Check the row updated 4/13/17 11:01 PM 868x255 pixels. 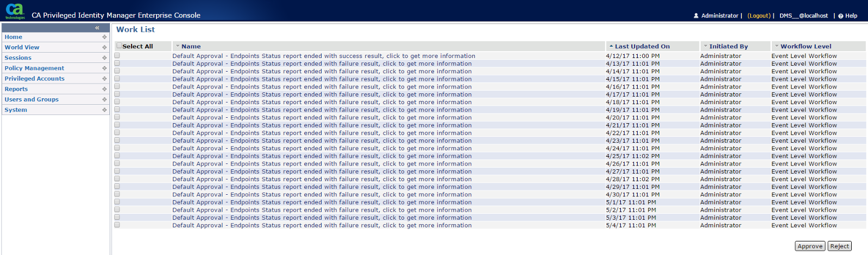[x=117, y=63]
